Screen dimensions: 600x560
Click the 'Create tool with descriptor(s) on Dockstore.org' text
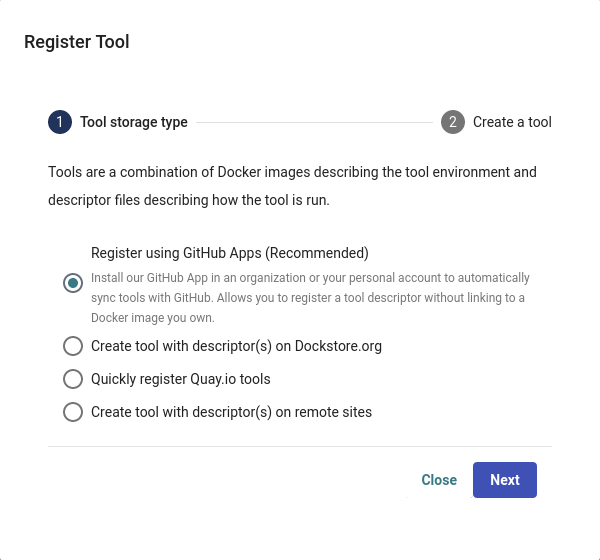pos(236,346)
